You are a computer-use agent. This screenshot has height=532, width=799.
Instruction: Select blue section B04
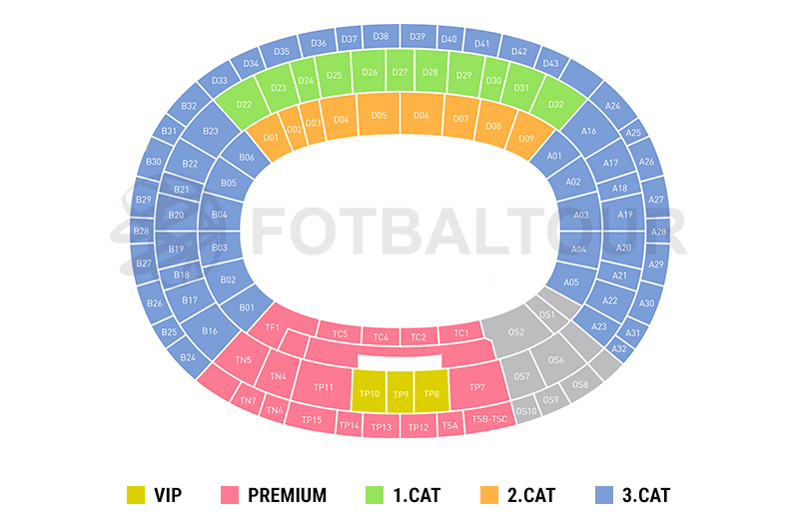click(x=220, y=215)
